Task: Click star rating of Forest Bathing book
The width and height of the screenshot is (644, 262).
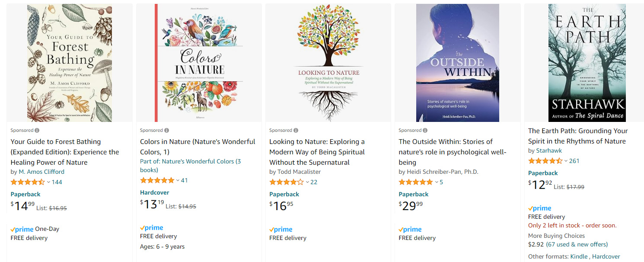Action: click(27, 182)
